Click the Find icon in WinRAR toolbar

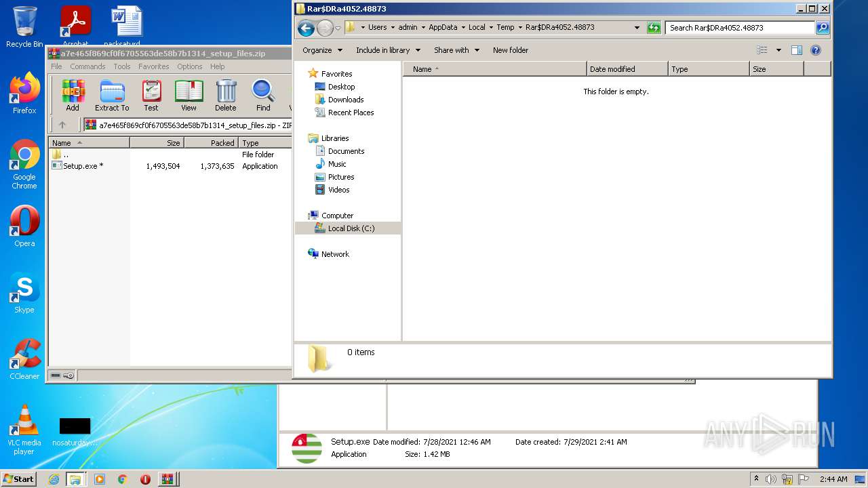click(x=263, y=96)
